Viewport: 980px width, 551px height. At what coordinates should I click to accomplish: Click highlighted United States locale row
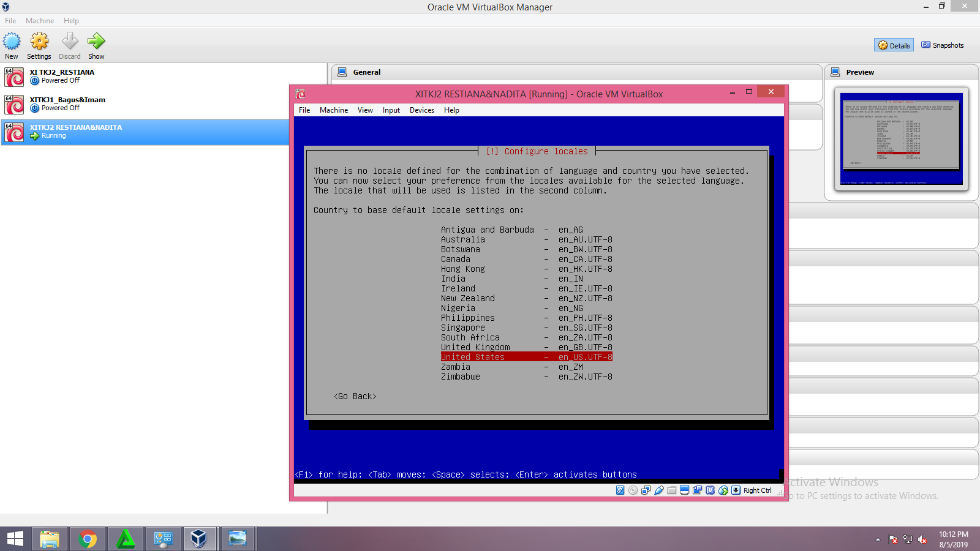527,357
